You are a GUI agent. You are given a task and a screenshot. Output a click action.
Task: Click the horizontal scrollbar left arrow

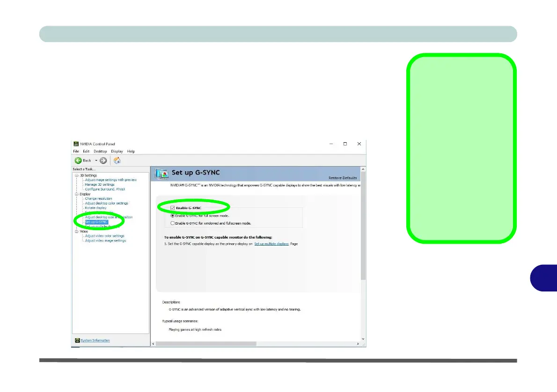pyautogui.click(x=154, y=344)
